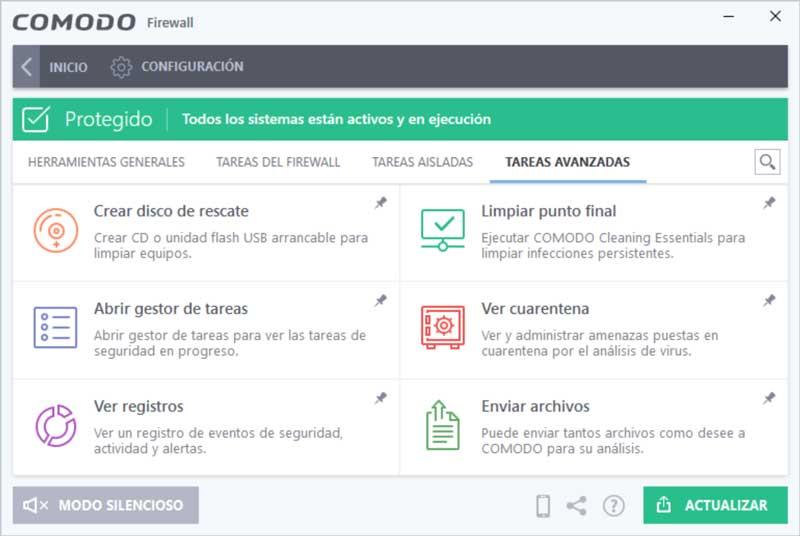The image size is (800, 536).
Task: Click the Limpiar punto final monitor icon
Action: point(443,230)
